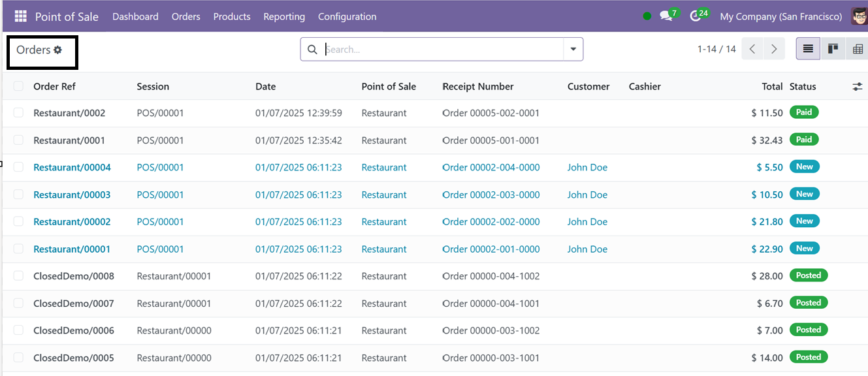
Task: Click the search magnifier icon
Action: [x=312, y=50]
